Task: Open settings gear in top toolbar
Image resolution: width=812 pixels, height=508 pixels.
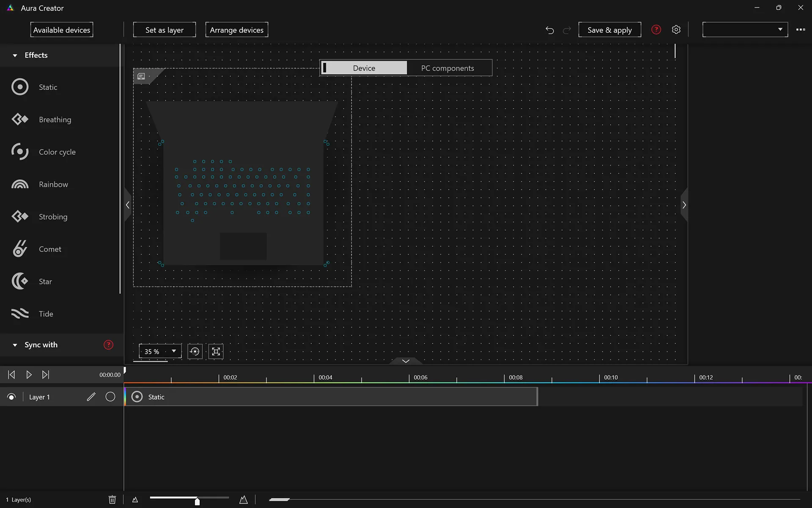Action: tap(676, 30)
